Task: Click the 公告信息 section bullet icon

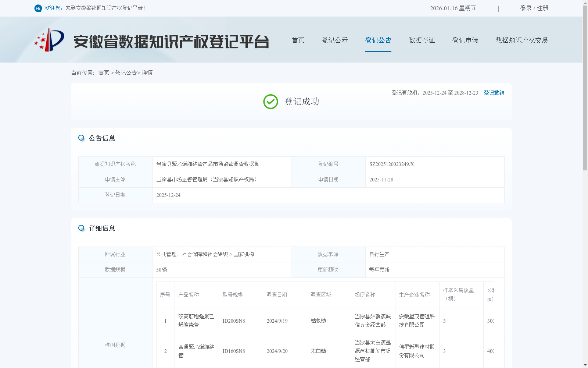Action: pyautogui.click(x=81, y=138)
